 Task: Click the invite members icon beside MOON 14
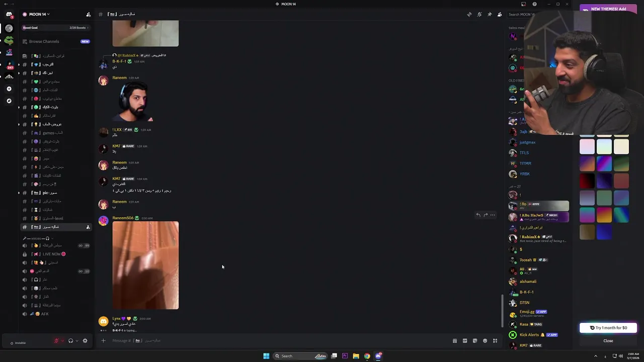point(89,15)
